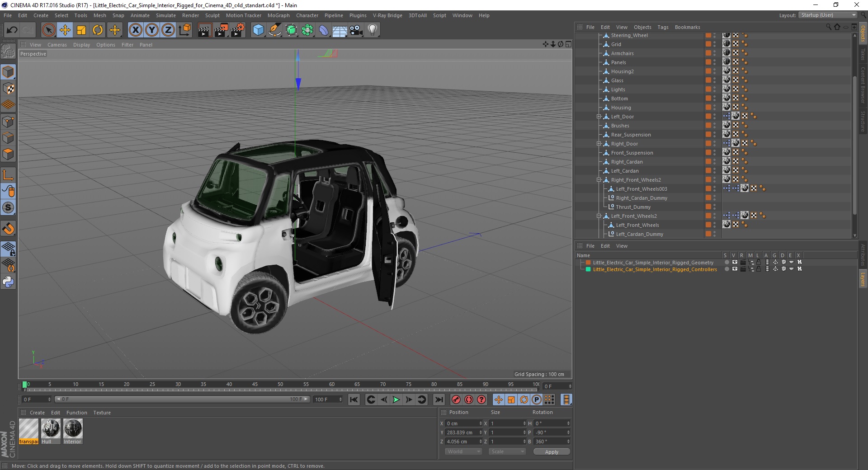868x470 pixels.
Task: Toggle Geometry layer solo dot
Action: coord(726,262)
